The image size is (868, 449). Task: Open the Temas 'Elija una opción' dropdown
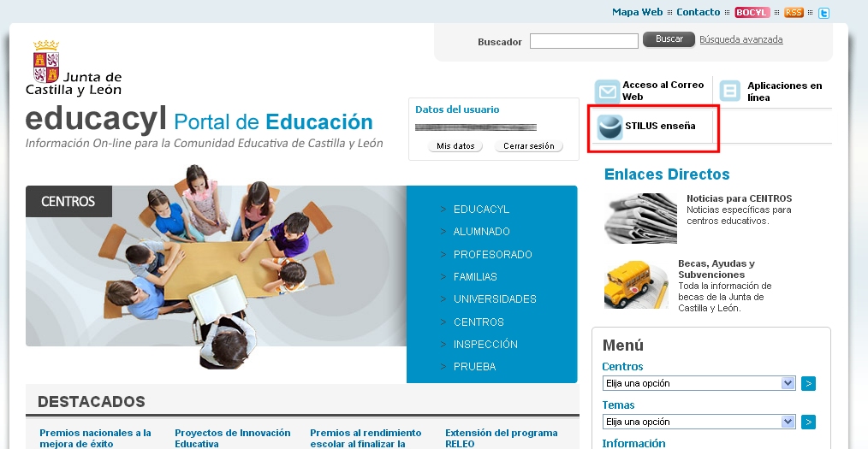click(699, 422)
